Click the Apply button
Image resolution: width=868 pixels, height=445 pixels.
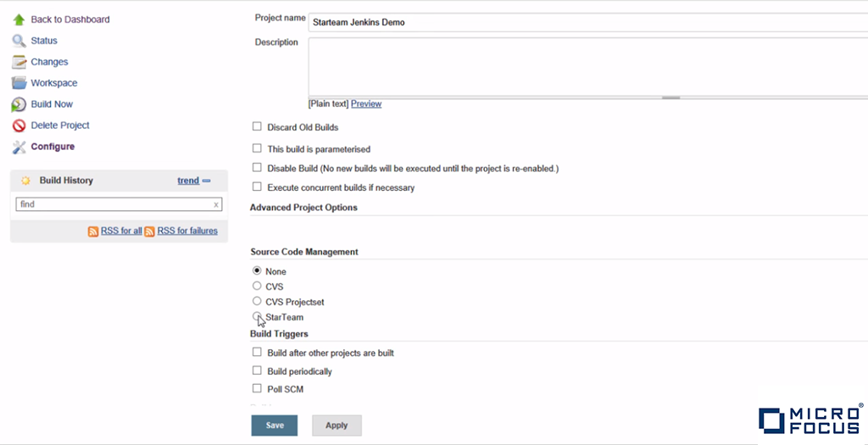coord(337,426)
